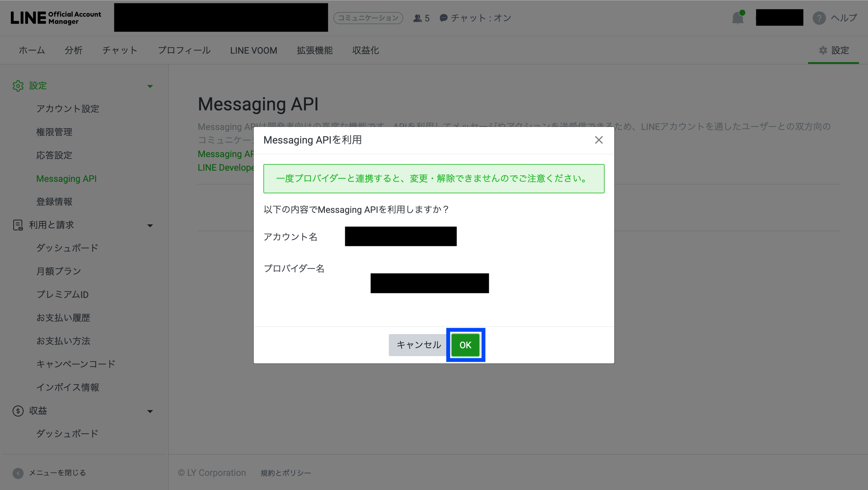The image size is (868, 490).
Task: Click the 収益 dollar coin icon
Action: point(18,411)
